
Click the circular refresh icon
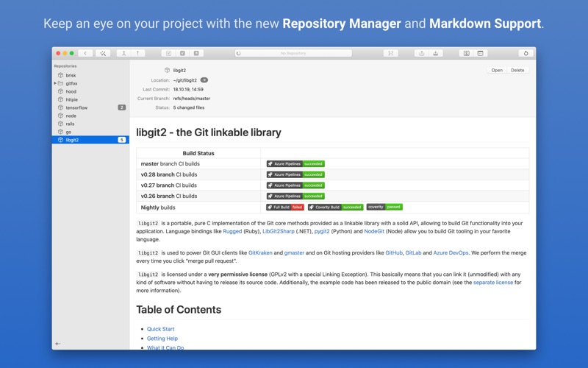[526, 53]
